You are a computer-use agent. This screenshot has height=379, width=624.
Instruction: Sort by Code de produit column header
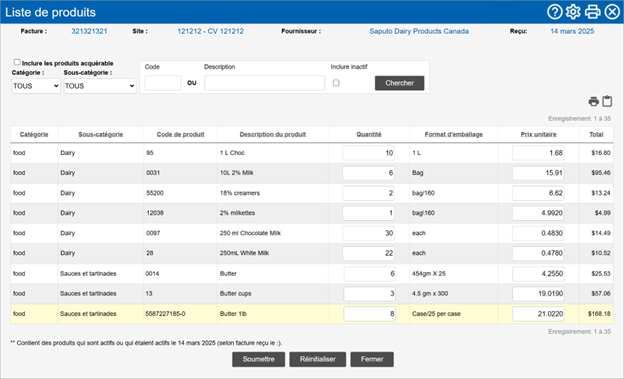click(x=180, y=135)
